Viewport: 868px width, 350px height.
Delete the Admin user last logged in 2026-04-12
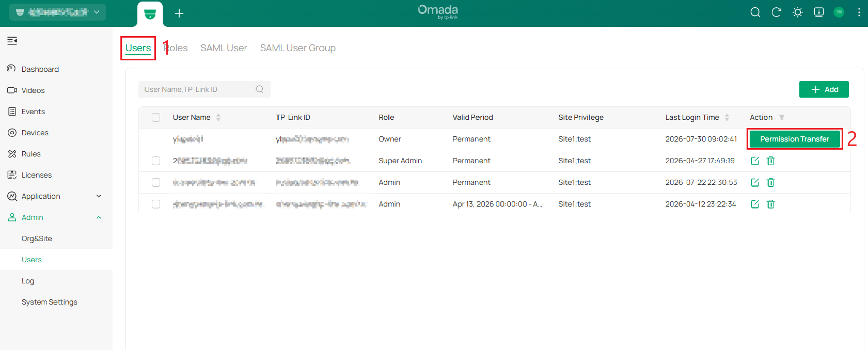coord(771,204)
